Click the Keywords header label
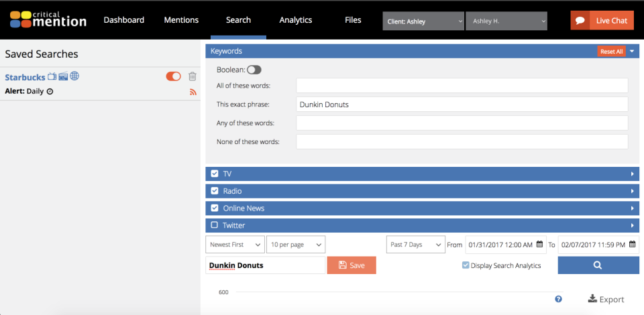The height and width of the screenshot is (315, 644). point(226,51)
